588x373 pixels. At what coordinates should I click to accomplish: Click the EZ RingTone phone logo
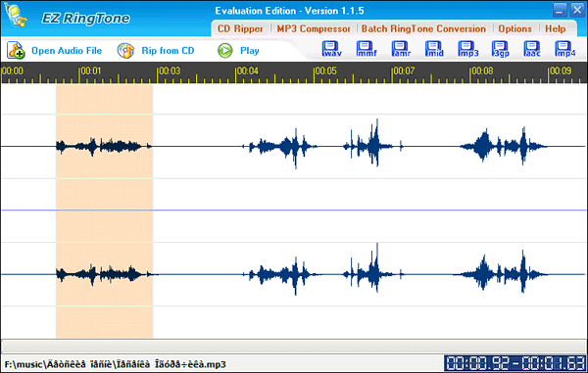click(x=16, y=16)
